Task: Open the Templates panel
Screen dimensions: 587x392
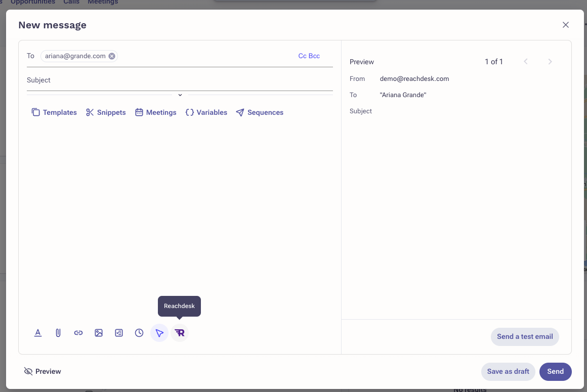Action: coord(54,112)
